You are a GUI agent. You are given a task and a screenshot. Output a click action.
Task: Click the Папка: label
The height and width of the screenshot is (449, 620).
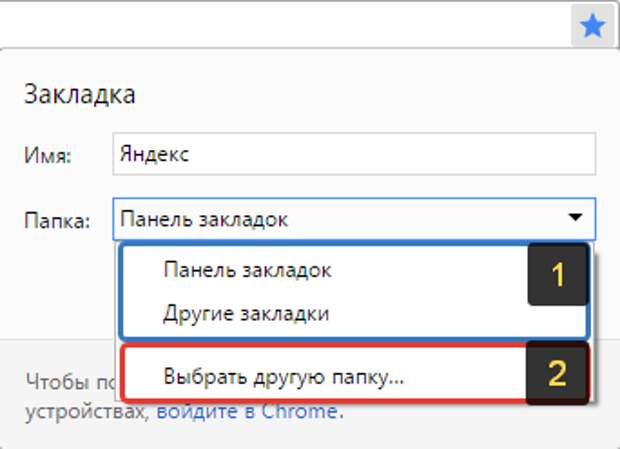[x=57, y=219]
